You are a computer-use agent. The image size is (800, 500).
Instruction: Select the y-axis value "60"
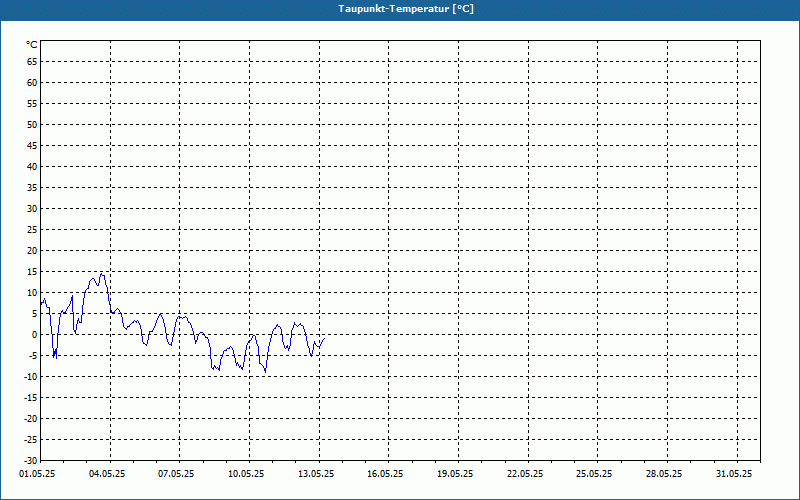[x=32, y=83]
